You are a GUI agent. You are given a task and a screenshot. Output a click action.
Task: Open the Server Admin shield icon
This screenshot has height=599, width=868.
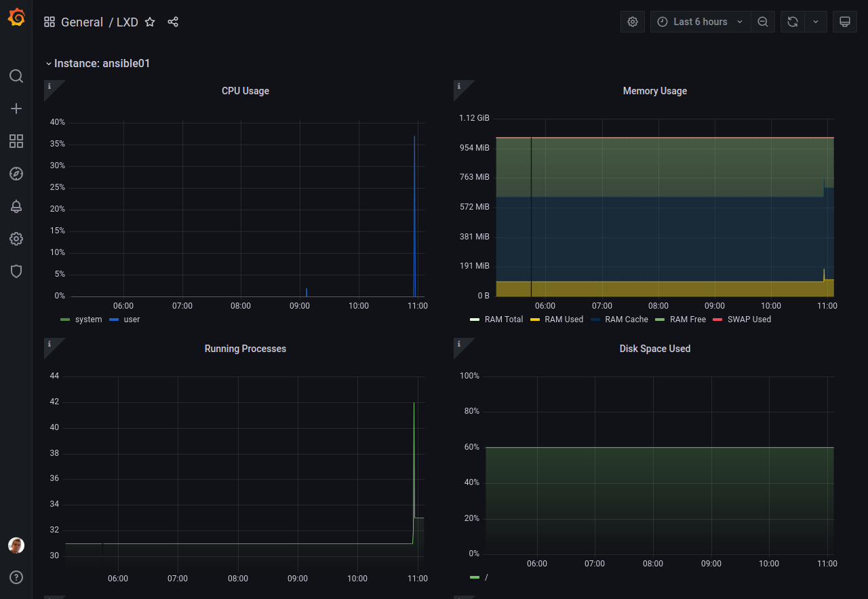coord(16,271)
